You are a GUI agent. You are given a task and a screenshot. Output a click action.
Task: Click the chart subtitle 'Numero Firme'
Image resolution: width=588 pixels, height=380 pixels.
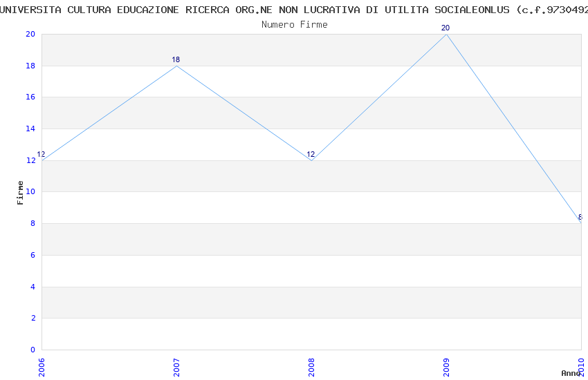pyautogui.click(x=295, y=25)
